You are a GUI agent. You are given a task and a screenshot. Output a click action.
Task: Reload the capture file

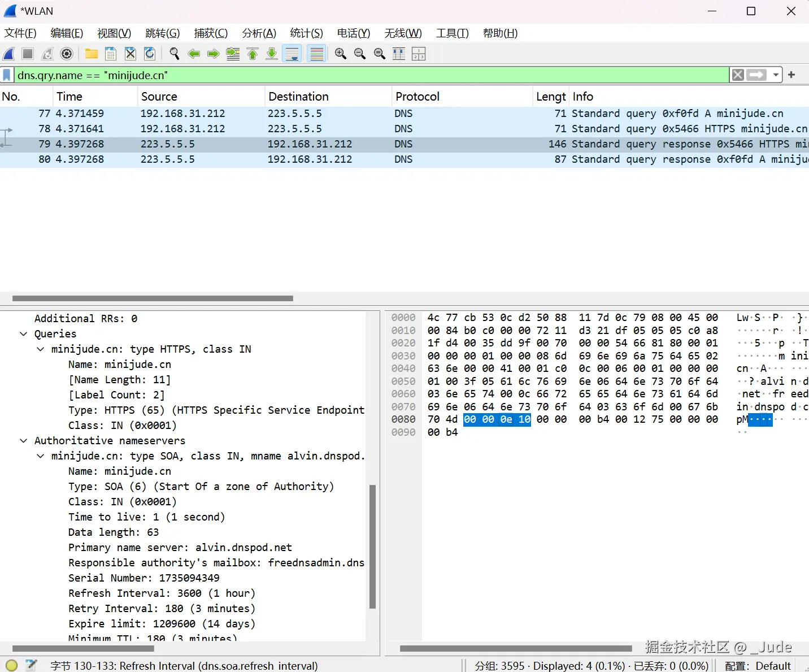[150, 54]
